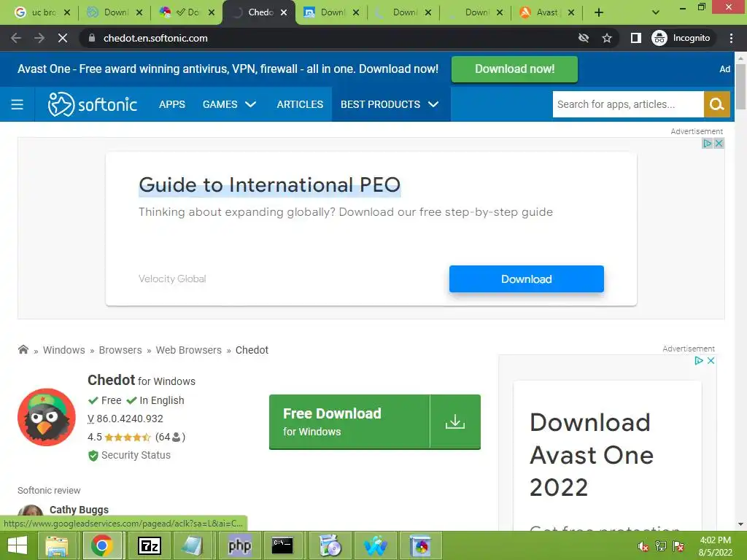The height and width of the screenshot is (560, 747).
Task: Stop loading the page in Chrome toolbar
Action: coord(63,38)
